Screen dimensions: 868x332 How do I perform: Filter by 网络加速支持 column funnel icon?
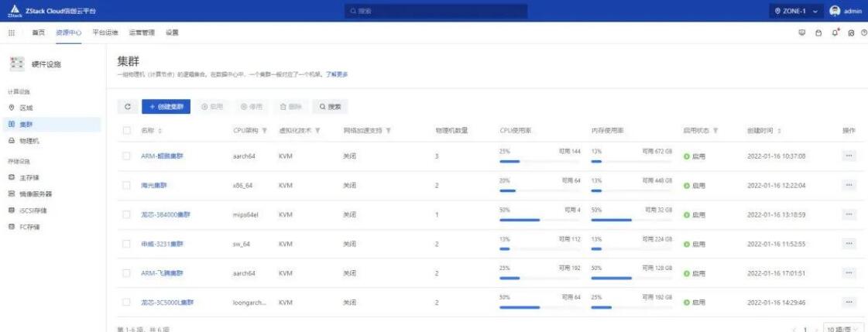[389, 131]
